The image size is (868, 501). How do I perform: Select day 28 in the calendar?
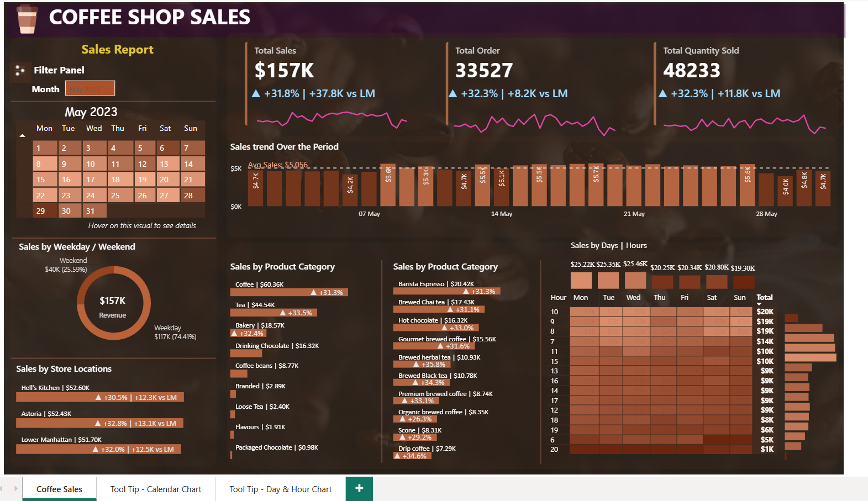pos(193,196)
